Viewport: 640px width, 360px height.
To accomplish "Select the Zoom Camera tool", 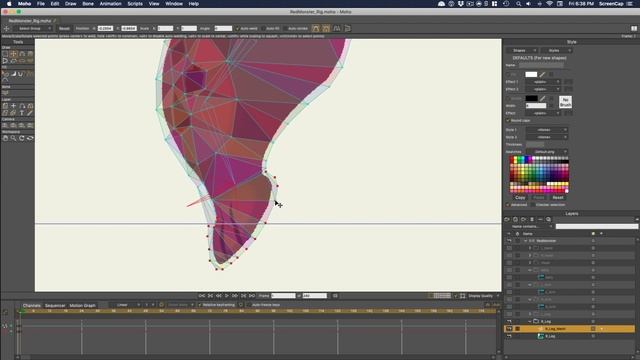I will point(13,126).
